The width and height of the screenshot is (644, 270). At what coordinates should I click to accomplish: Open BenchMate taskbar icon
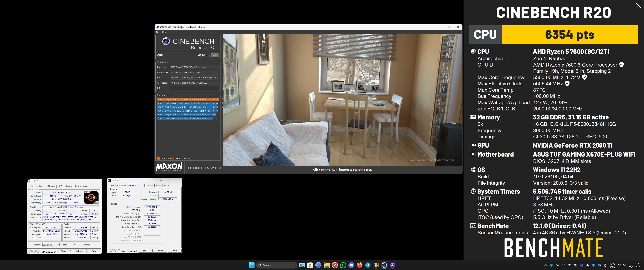click(376, 265)
